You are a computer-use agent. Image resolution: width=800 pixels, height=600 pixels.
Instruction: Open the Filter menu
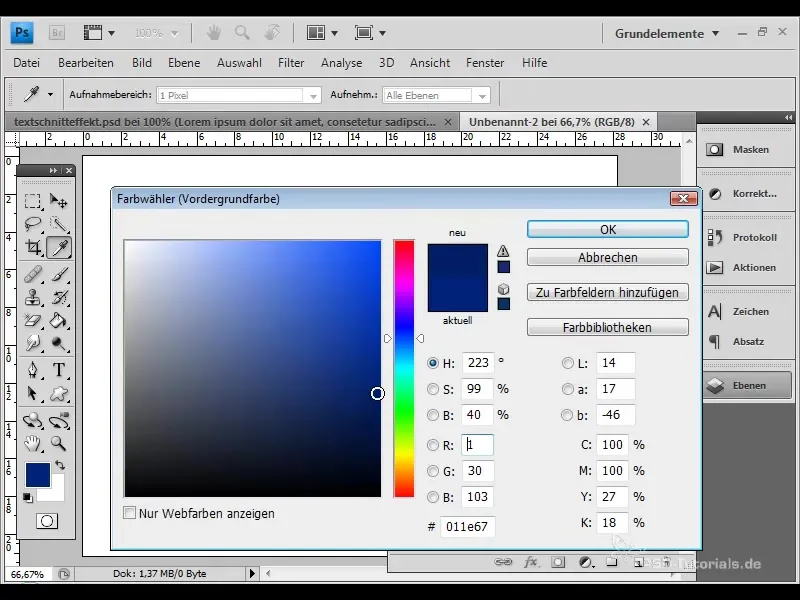(291, 63)
